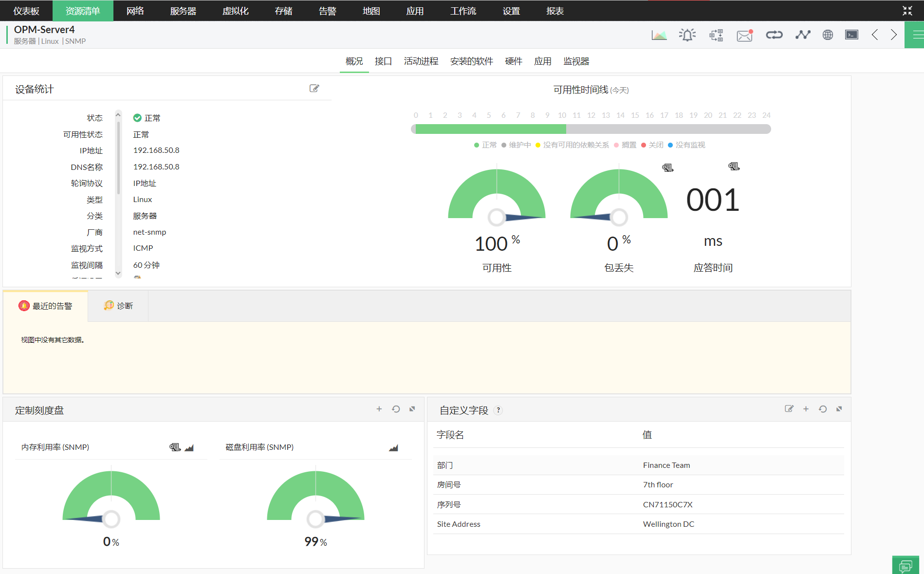This screenshot has width=924, height=574.
Task: Switch to the 接口 tab
Action: click(x=384, y=61)
